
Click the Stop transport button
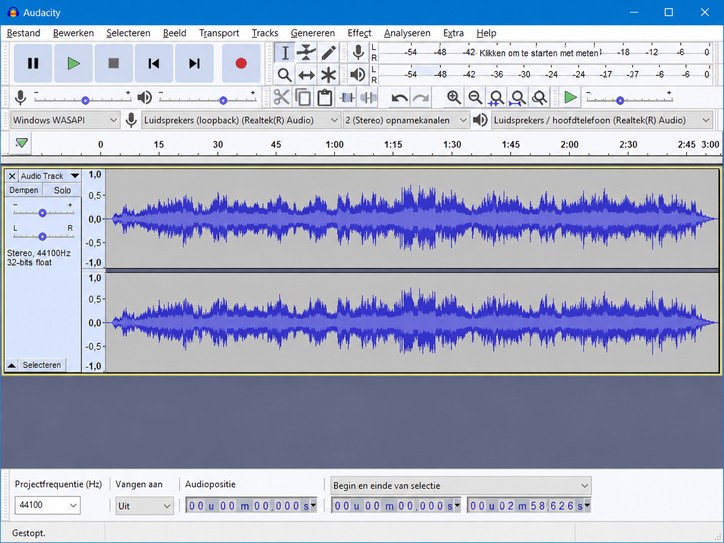114,63
